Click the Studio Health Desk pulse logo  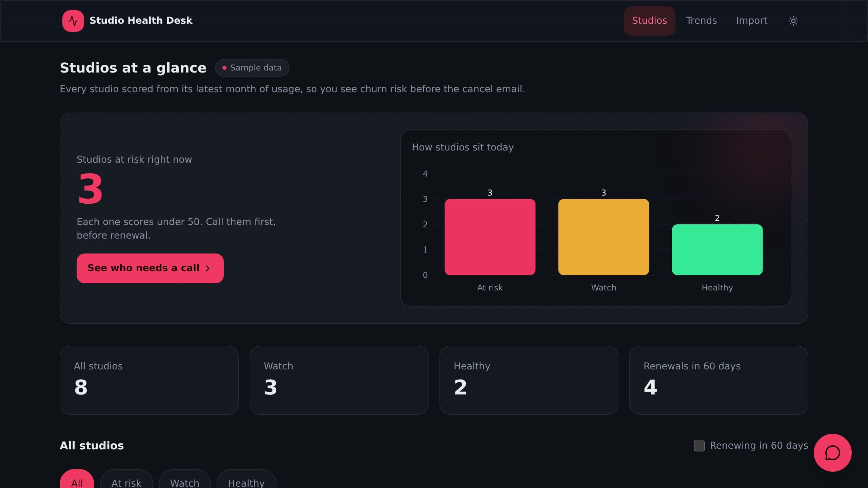pyautogui.click(x=73, y=21)
